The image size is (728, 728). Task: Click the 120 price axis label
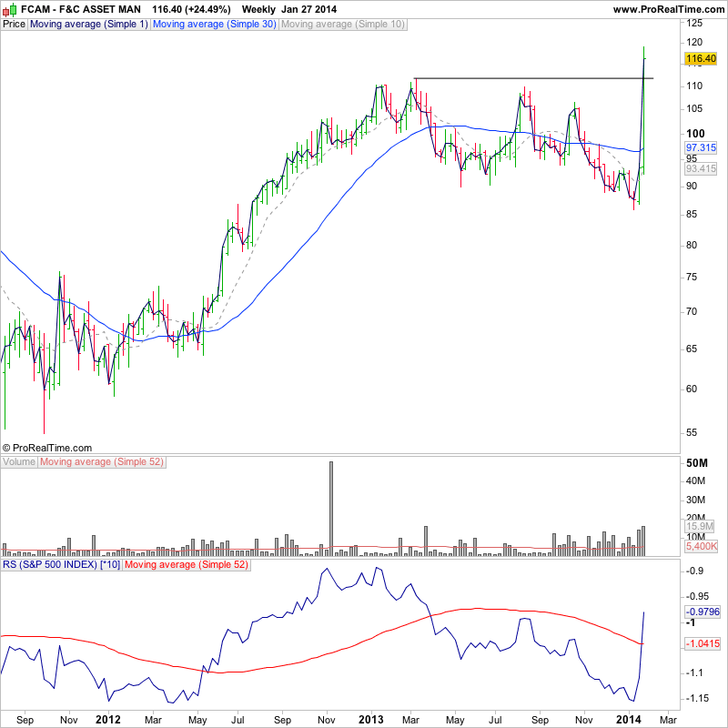(694, 42)
